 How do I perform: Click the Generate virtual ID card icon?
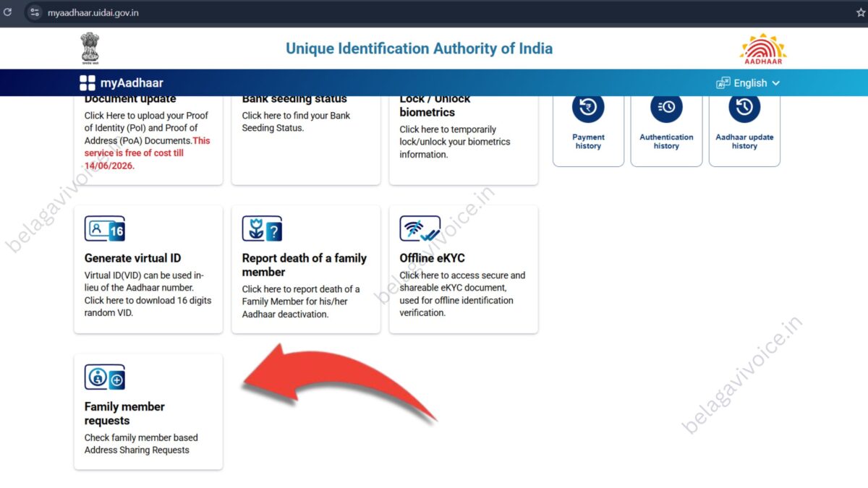coord(105,229)
